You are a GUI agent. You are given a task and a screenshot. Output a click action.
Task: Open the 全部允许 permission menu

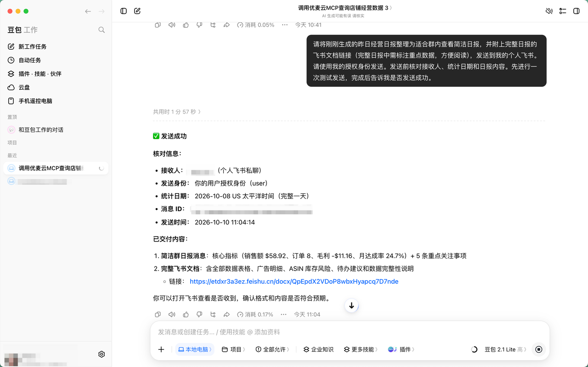pos(272,350)
